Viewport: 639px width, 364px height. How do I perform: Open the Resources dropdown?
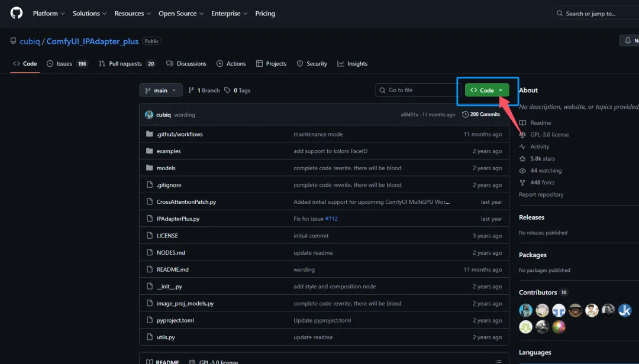click(x=133, y=14)
